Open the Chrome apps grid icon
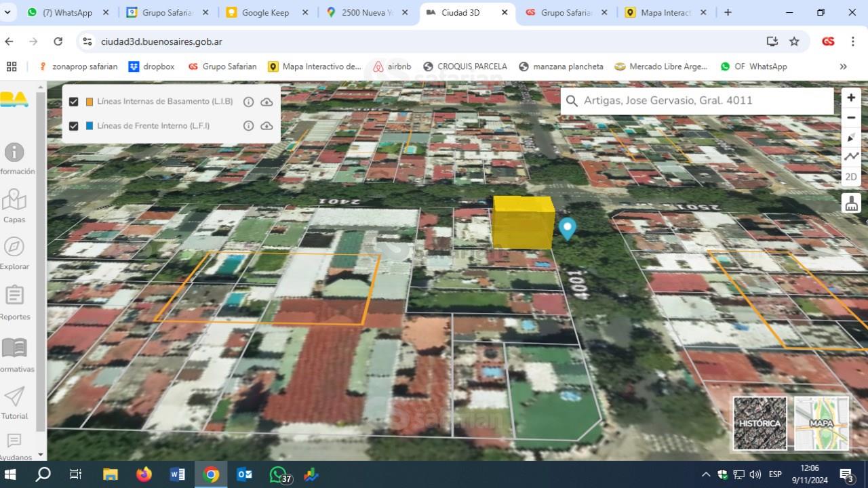 tap(12, 66)
